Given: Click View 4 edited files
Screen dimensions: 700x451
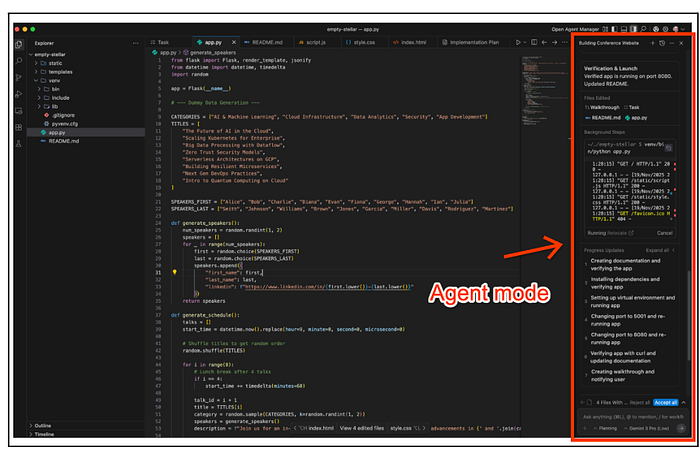Looking at the screenshot, I should coord(362,428).
